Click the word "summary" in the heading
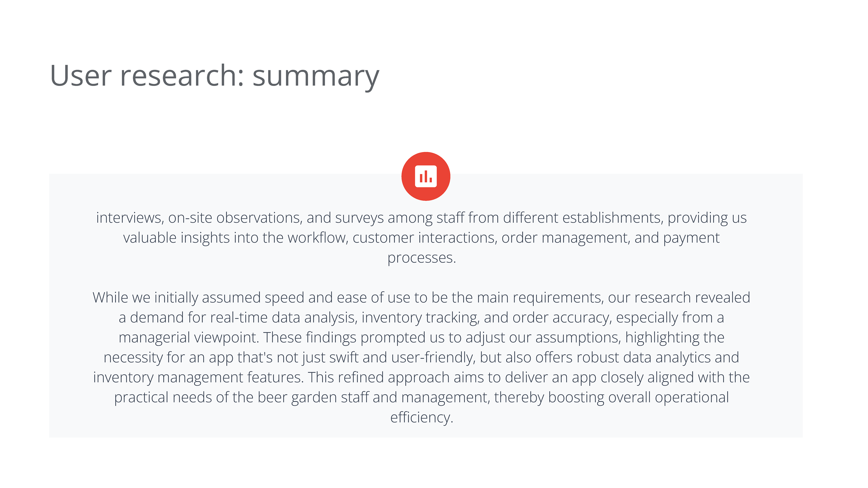The height and width of the screenshot is (488, 868). pos(316,77)
